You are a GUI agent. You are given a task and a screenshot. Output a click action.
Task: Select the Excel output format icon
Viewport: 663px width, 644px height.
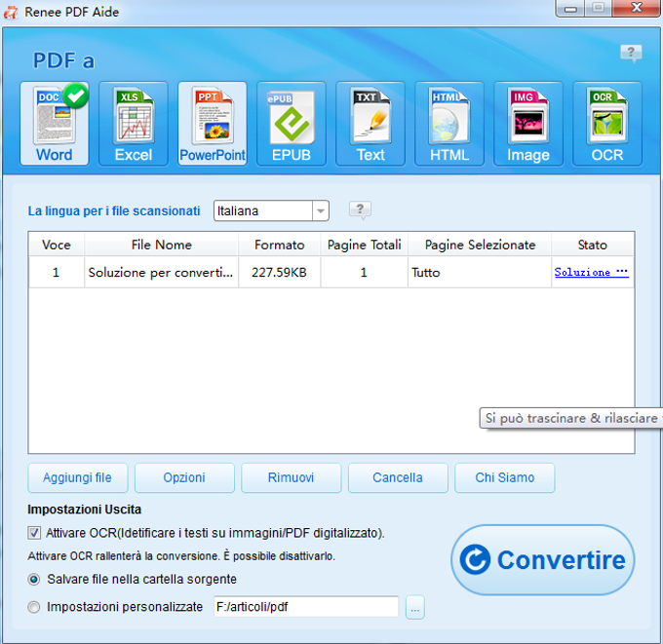(x=134, y=124)
